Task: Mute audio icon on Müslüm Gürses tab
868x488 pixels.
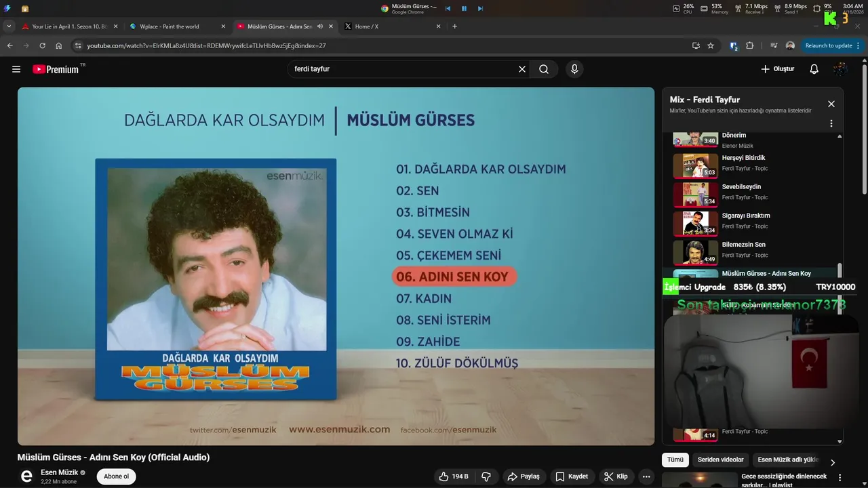Action: pyautogui.click(x=320, y=26)
